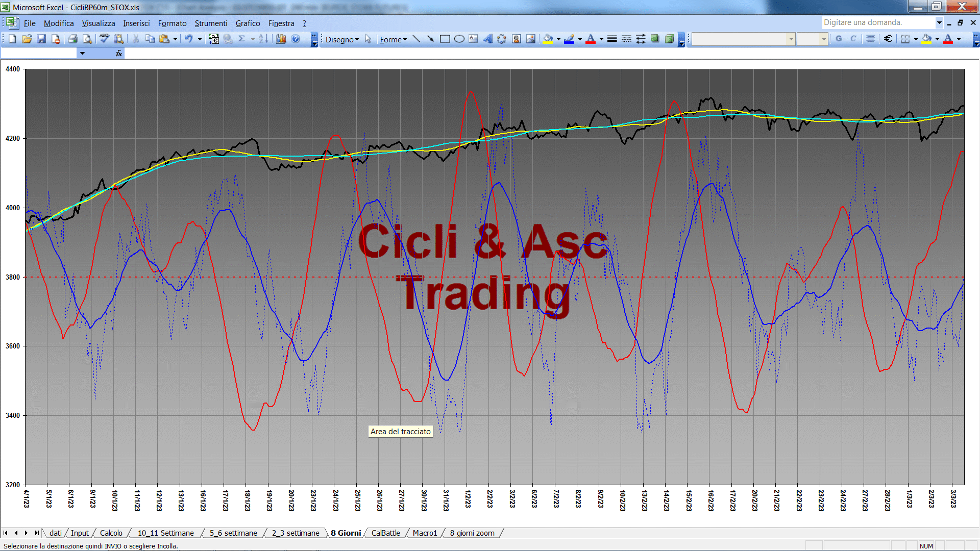
Task: Click the red font color A in formatting toolbar
Action: click(948, 39)
